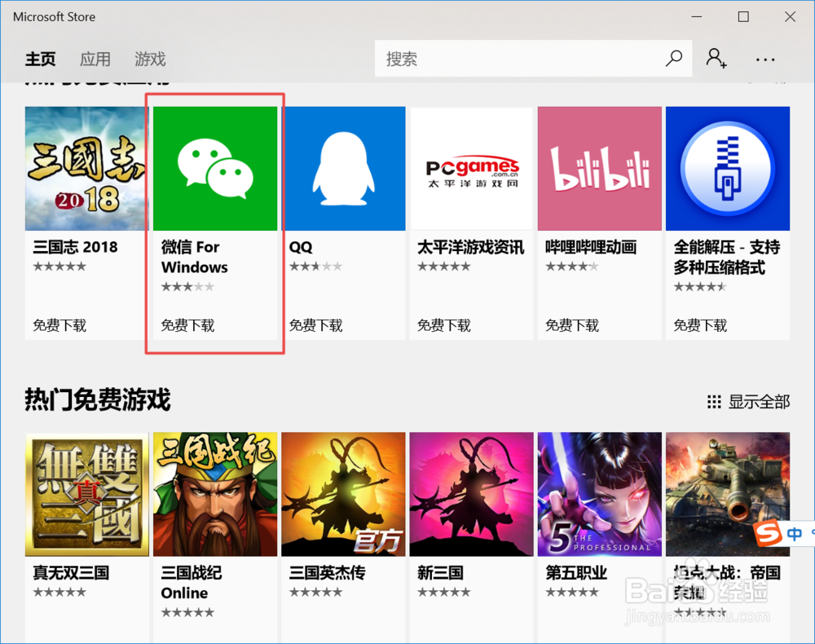
Task: Select the 三国志 2018 title text
Action: click(x=75, y=247)
